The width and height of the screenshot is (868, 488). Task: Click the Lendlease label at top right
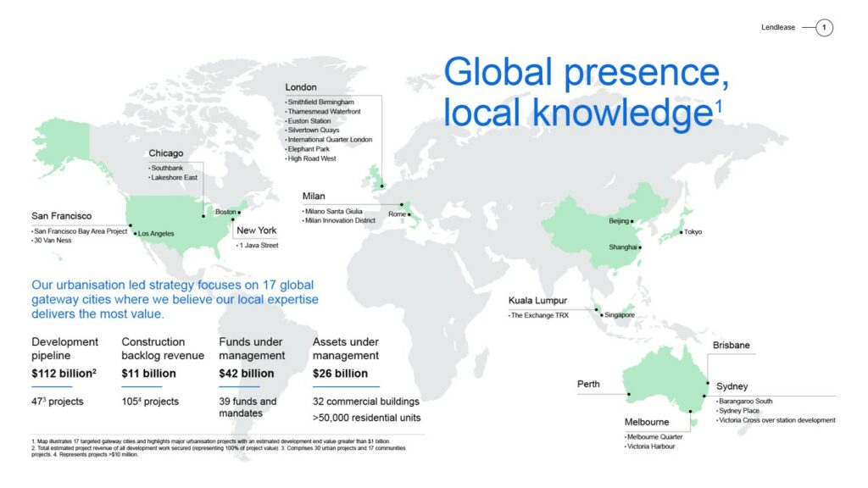point(777,28)
